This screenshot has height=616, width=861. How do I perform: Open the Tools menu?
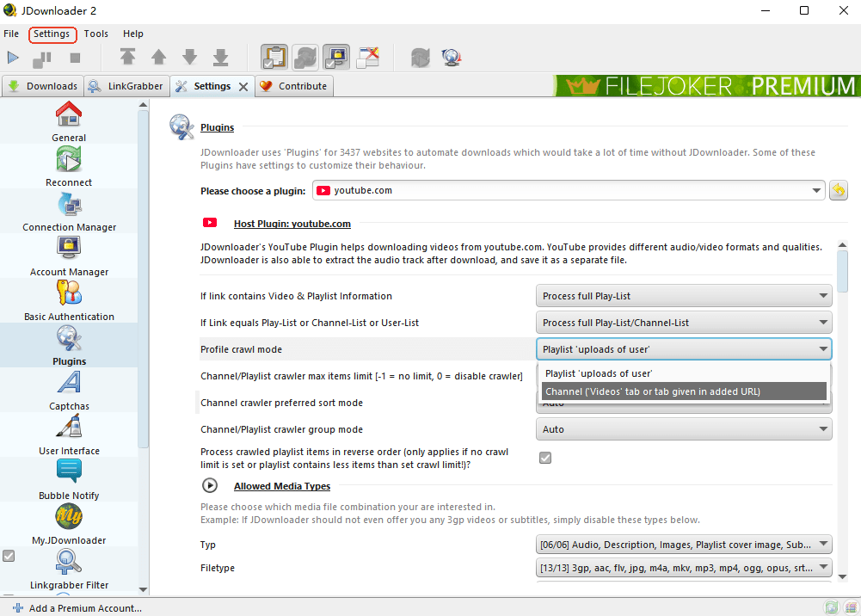click(x=95, y=34)
